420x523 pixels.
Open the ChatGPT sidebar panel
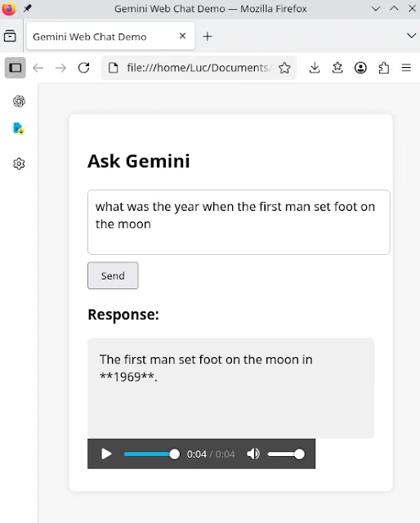click(x=19, y=101)
